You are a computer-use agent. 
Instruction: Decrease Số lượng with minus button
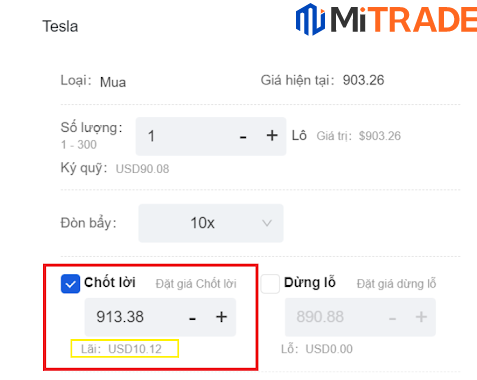click(x=243, y=136)
